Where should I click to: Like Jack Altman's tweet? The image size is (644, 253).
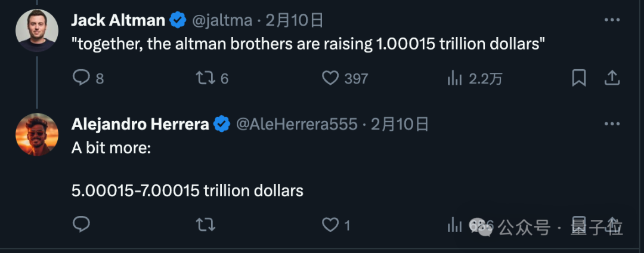pos(330,78)
